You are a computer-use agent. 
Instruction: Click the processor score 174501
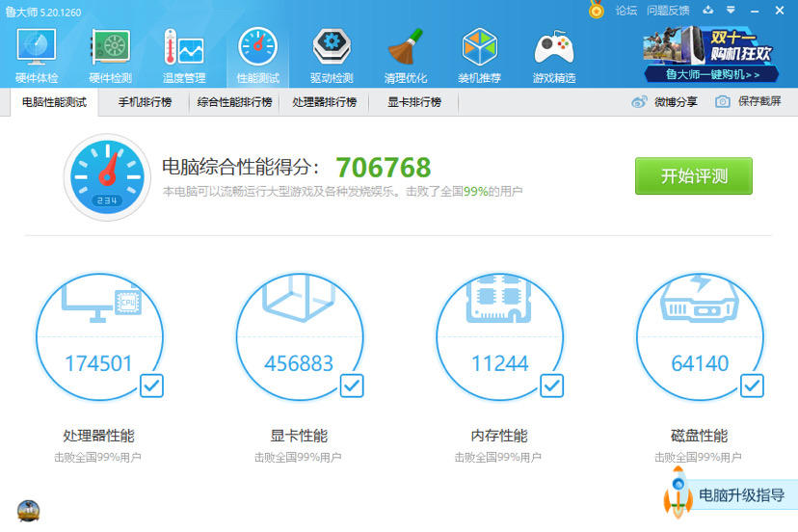pyautogui.click(x=98, y=363)
